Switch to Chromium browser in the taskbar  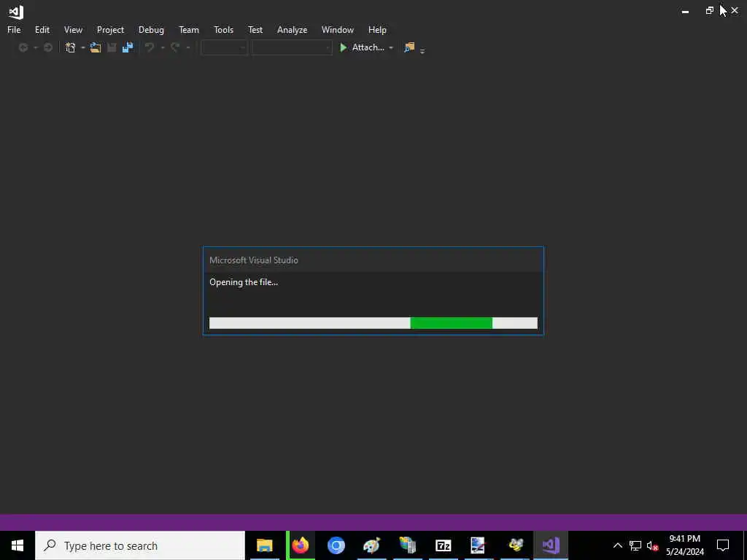336,545
